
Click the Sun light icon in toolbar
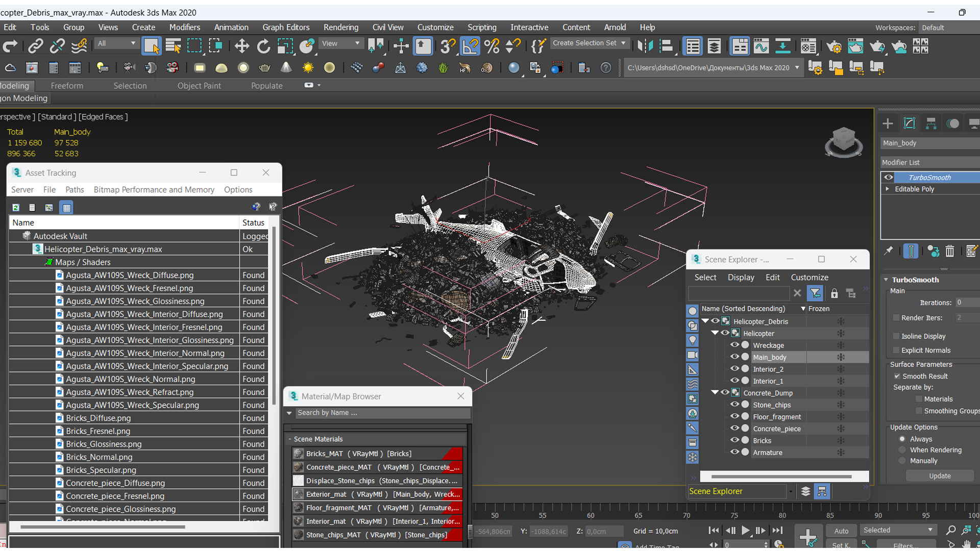[308, 67]
